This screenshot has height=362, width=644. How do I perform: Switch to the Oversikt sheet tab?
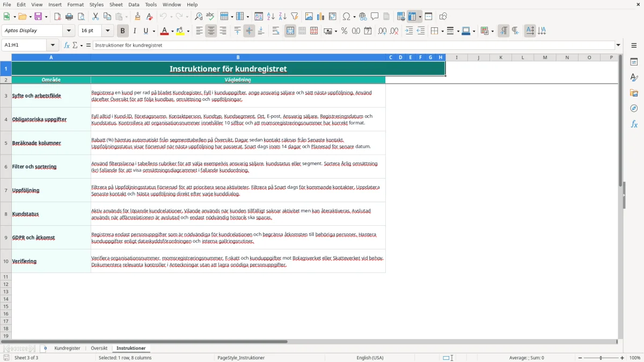[x=99, y=349]
